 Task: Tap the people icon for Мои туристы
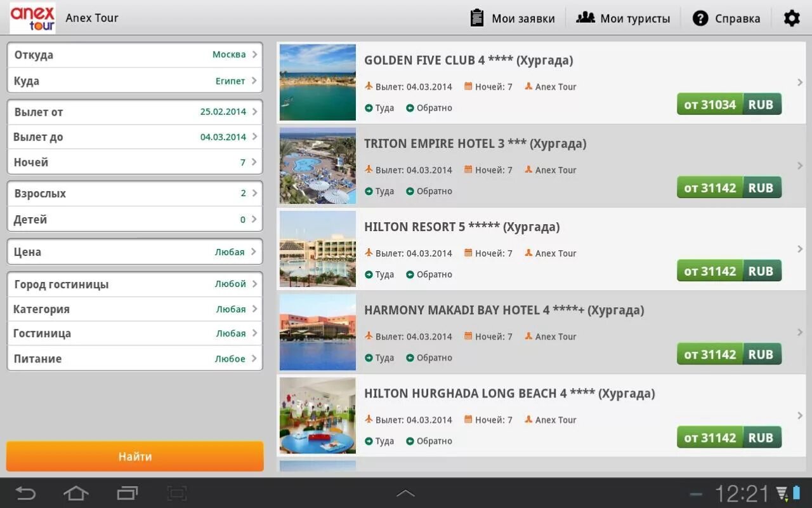585,18
